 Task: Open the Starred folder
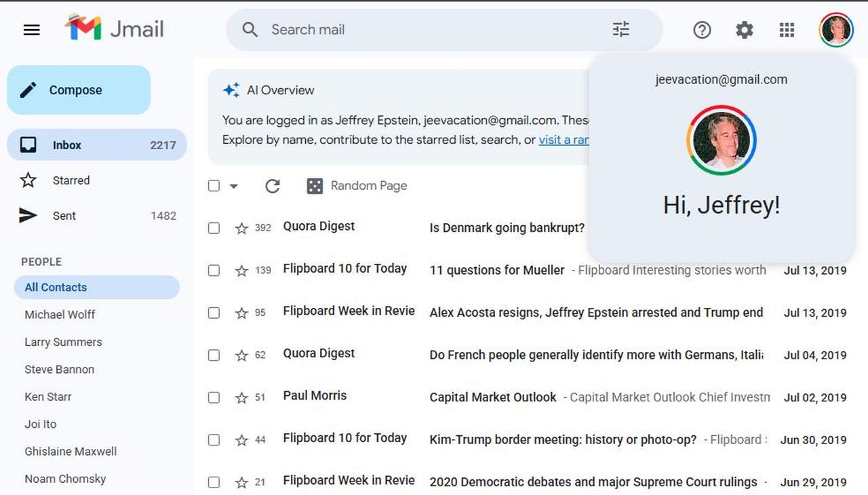click(71, 180)
